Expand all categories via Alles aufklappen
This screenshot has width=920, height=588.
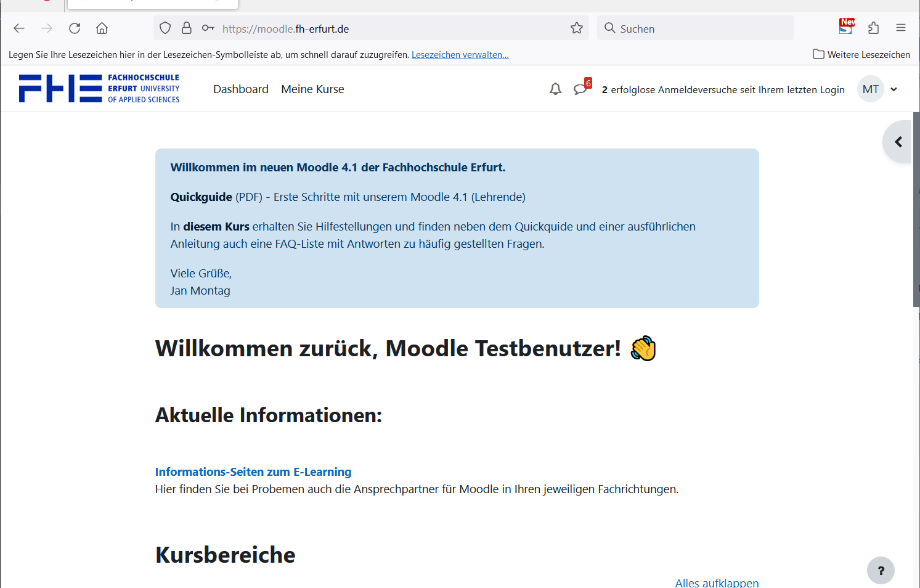(x=717, y=582)
